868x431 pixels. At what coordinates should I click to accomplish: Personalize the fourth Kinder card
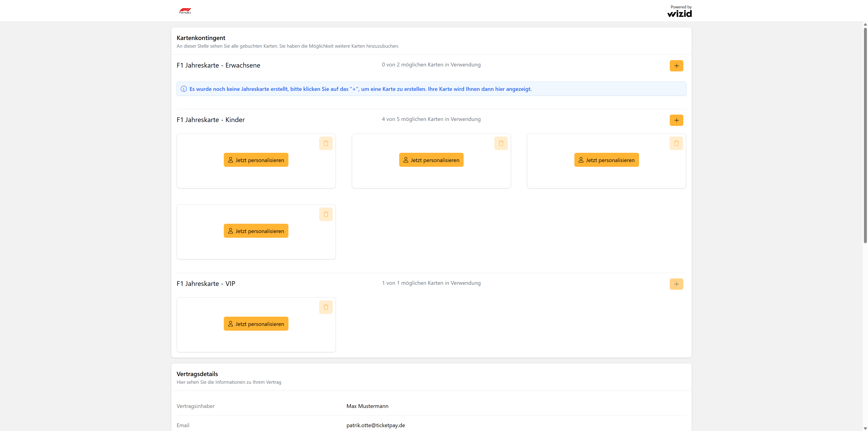(256, 231)
